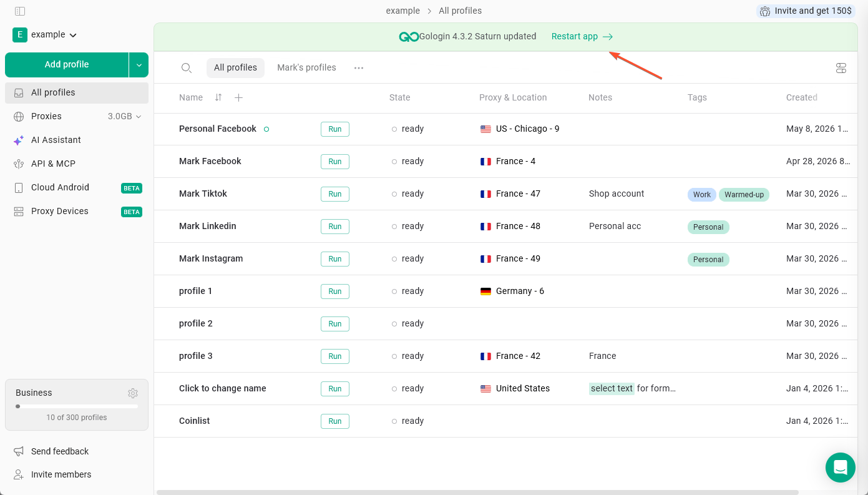This screenshot has height=495, width=868.
Task: Open AI Assistant from sidebar
Action: [77, 140]
